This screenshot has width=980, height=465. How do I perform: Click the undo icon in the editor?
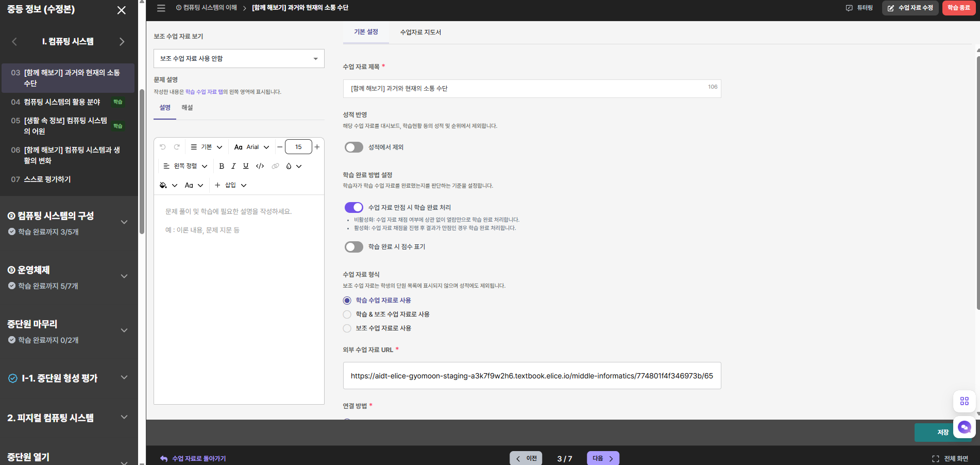163,147
